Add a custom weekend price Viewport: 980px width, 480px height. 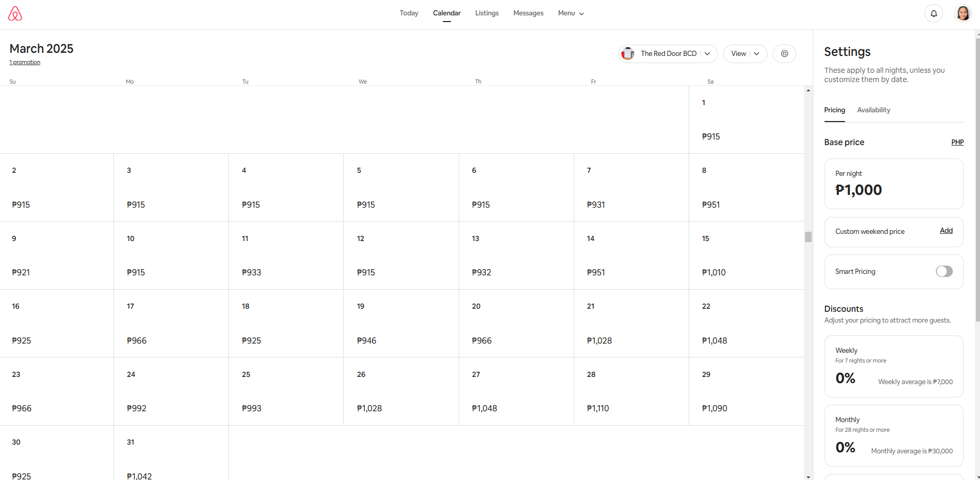(946, 231)
